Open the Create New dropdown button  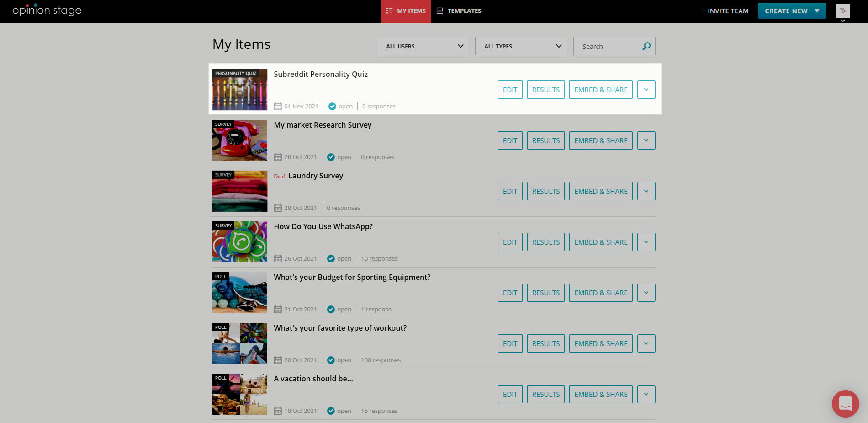(x=792, y=11)
